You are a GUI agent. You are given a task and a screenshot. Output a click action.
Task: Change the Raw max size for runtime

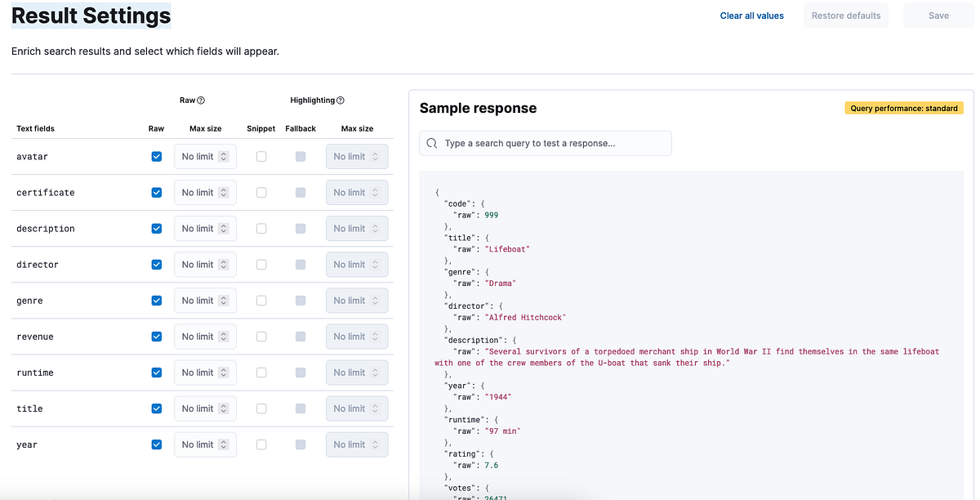pyautogui.click(x=205, y=373)
